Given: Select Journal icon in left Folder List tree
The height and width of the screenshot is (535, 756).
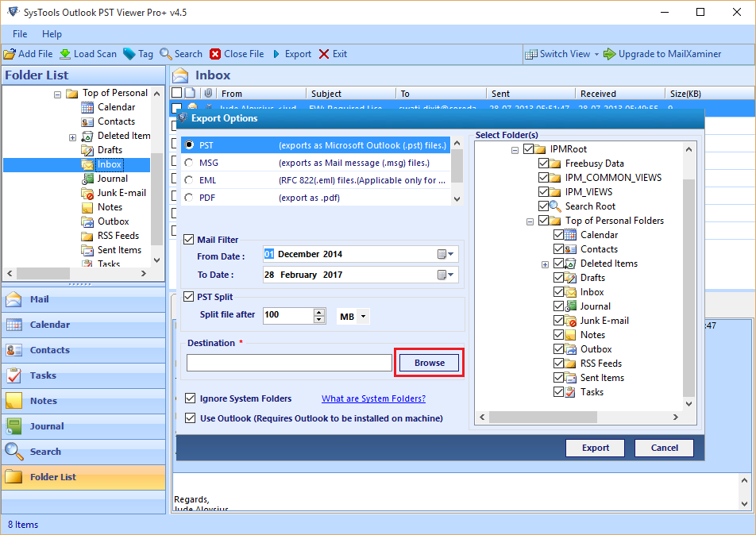Looking at the screenshot, I should pyautogui.click(x=87, y=179).
